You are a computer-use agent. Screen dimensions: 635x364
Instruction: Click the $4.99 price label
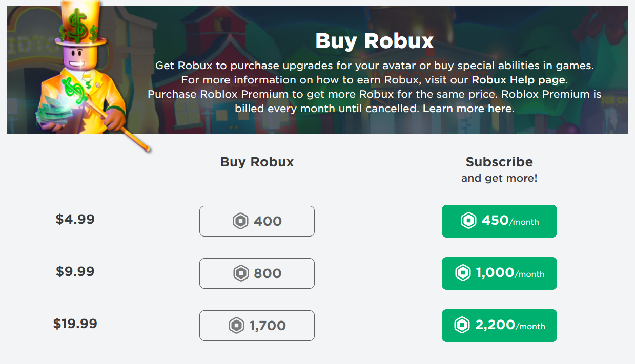75,219
